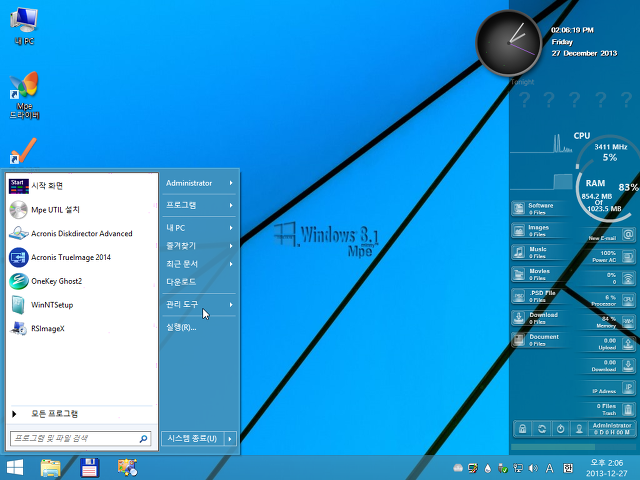Click the IP Address widget icon
640x480 pixels.
tap(628, 387)
